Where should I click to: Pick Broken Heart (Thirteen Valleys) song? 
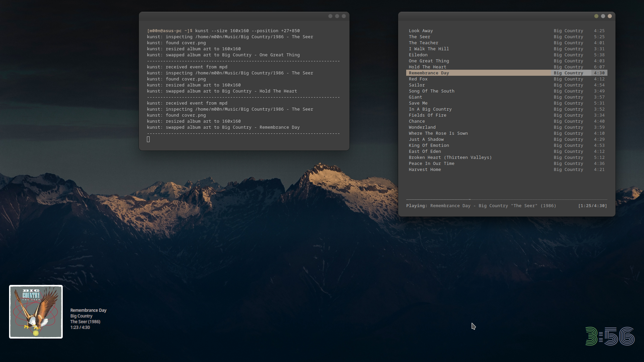click(450, 158)
